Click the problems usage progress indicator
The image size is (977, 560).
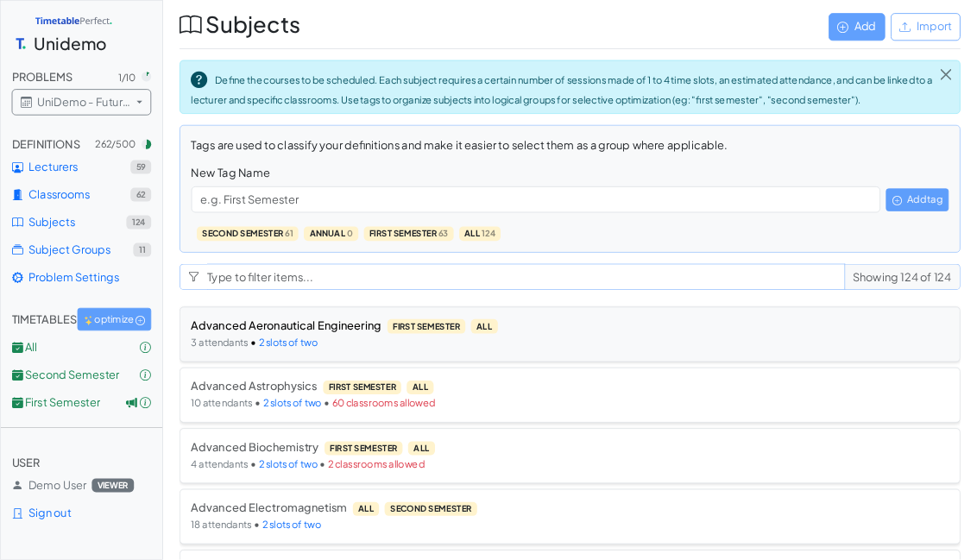point(147,76)
